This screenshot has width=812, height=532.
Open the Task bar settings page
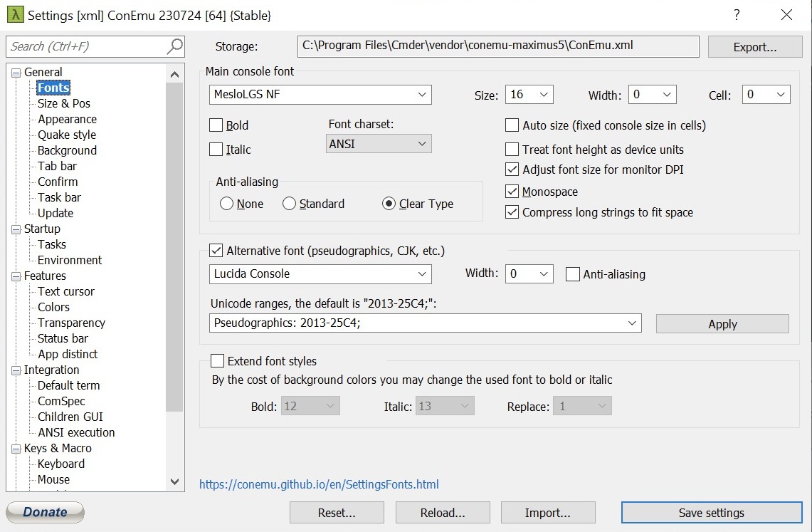point(59,197)
